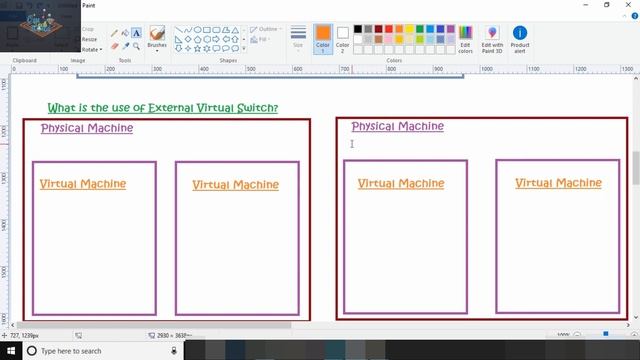This screenshot has width=640, height=360.
Task: Activate the Color 1 foreground selector
Action: pos(323,39)
